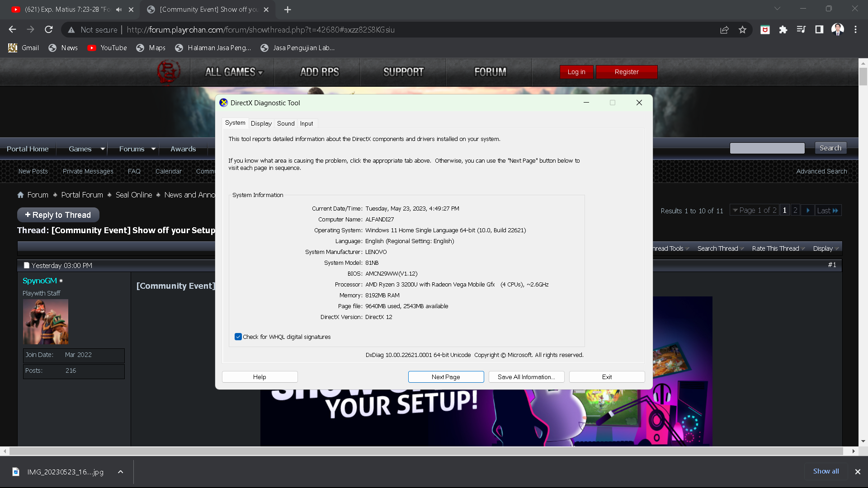Open the YouTube bookmark
This screenshot has width=868, height=488.
tap(107, 48)
